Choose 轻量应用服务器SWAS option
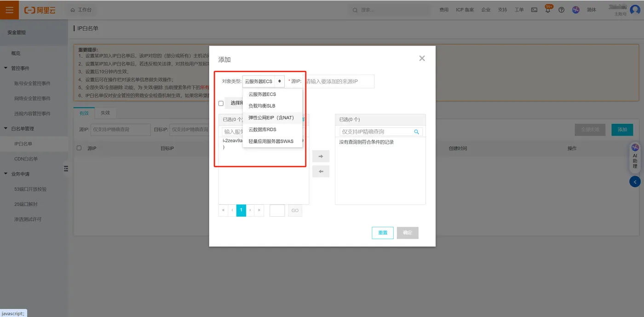Image resolution: width=644 pixels, height=317 pixels. tap(272, 141)
